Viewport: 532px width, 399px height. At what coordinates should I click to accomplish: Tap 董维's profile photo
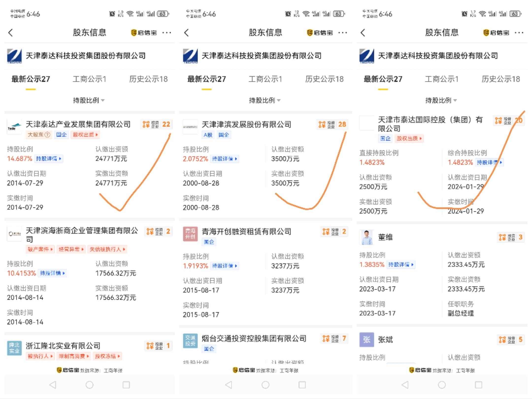tap(366, 237)
